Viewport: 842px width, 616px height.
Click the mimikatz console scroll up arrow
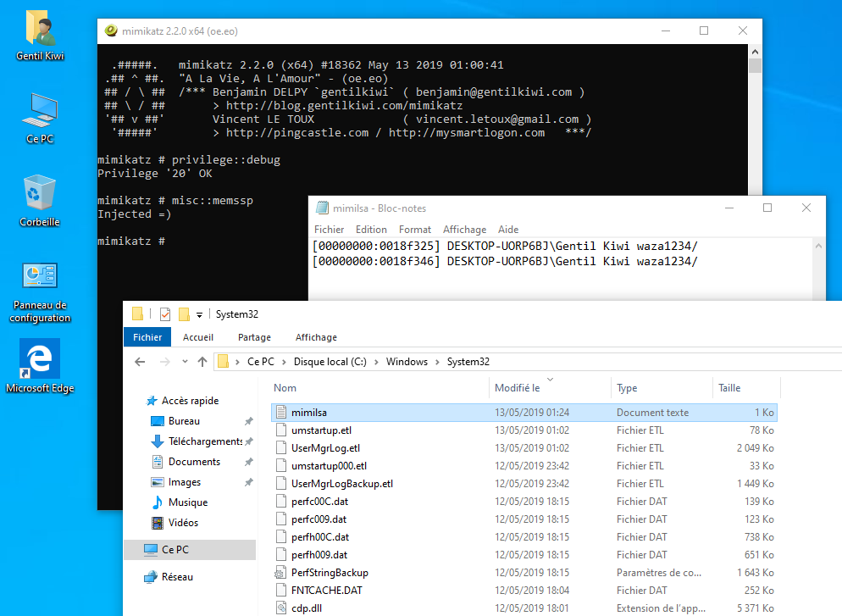point(755,52)
